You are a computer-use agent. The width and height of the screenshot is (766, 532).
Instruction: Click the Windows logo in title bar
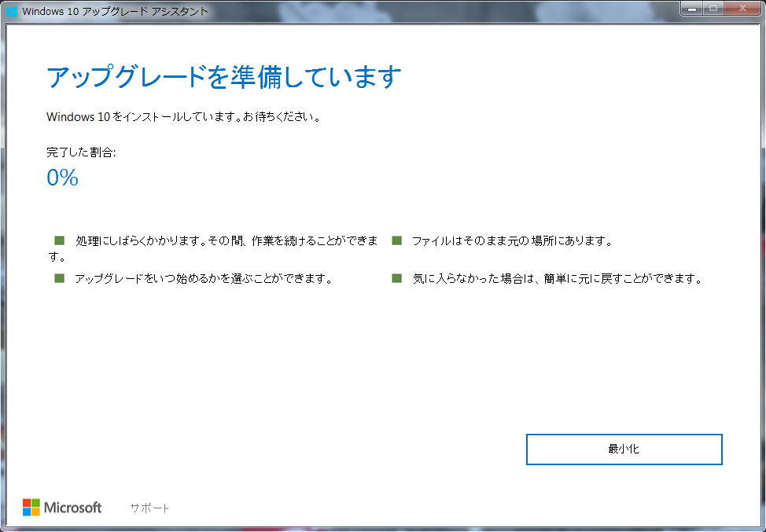click(12, 11)
